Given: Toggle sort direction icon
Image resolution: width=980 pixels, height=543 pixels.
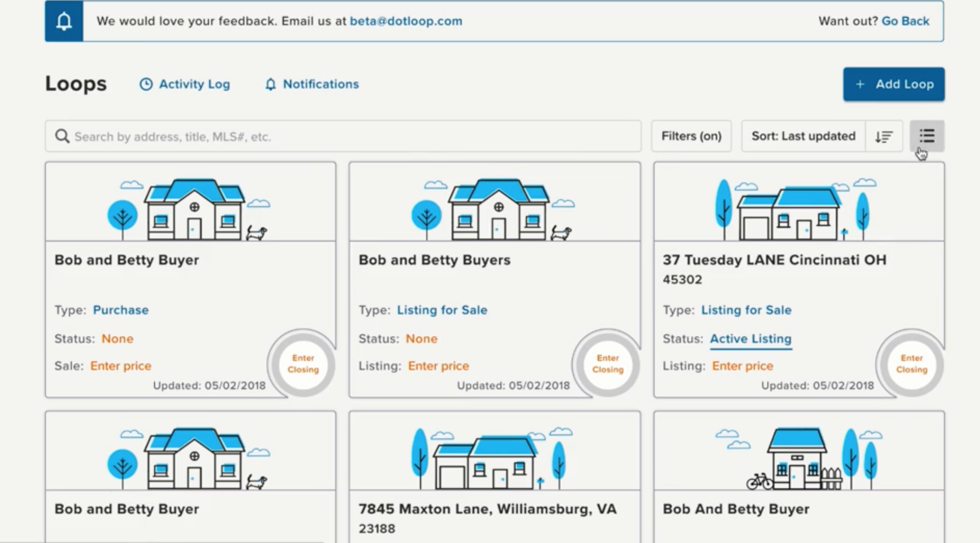Looking at the screenshot, I should point(883,136).
